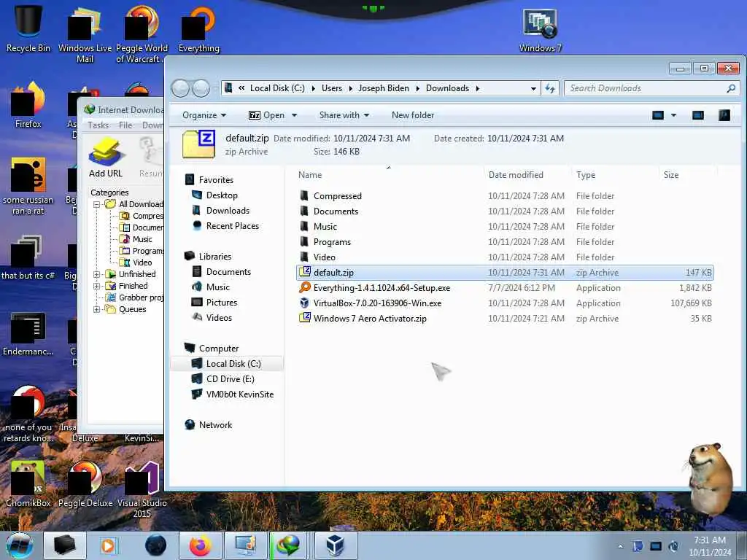Click the refresh button beside the address bar
The image size is (747, 560).
(550, 88)
